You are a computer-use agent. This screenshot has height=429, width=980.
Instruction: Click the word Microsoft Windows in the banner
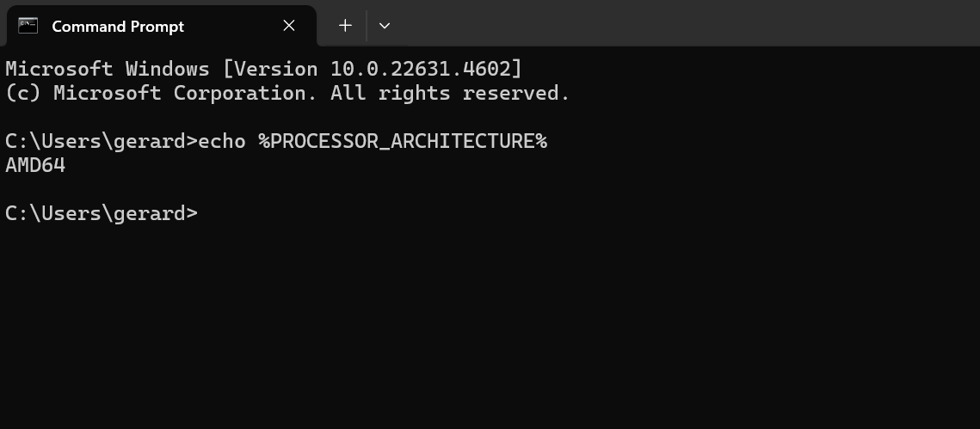coord(108,69)
